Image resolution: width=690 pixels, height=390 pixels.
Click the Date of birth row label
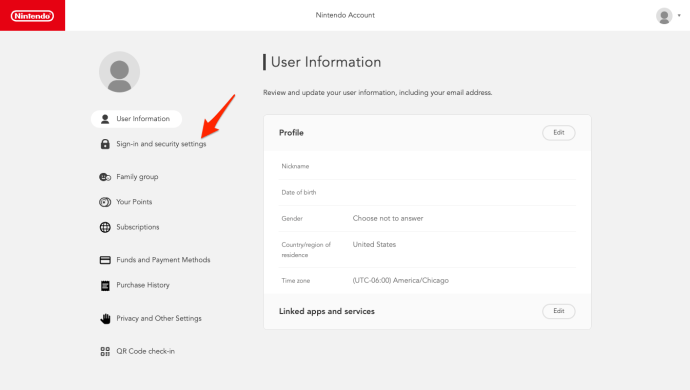[299, 192]
